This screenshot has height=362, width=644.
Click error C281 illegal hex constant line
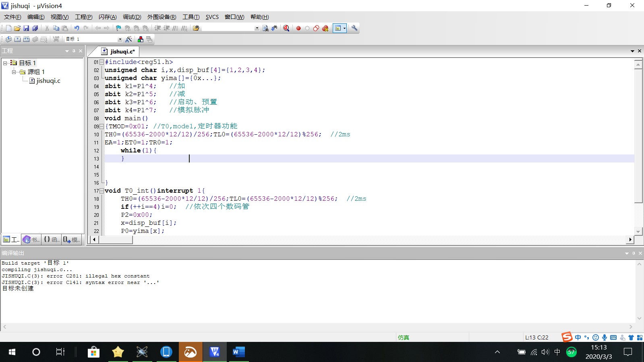(76, 276)
